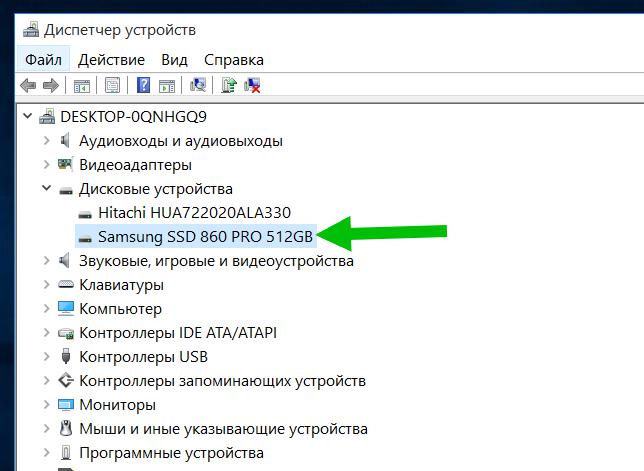Screen dimensions: 644x471
Task: Click the Дисковые устройства drive icon
Action: pyautogui.click(x=66, y=190)
